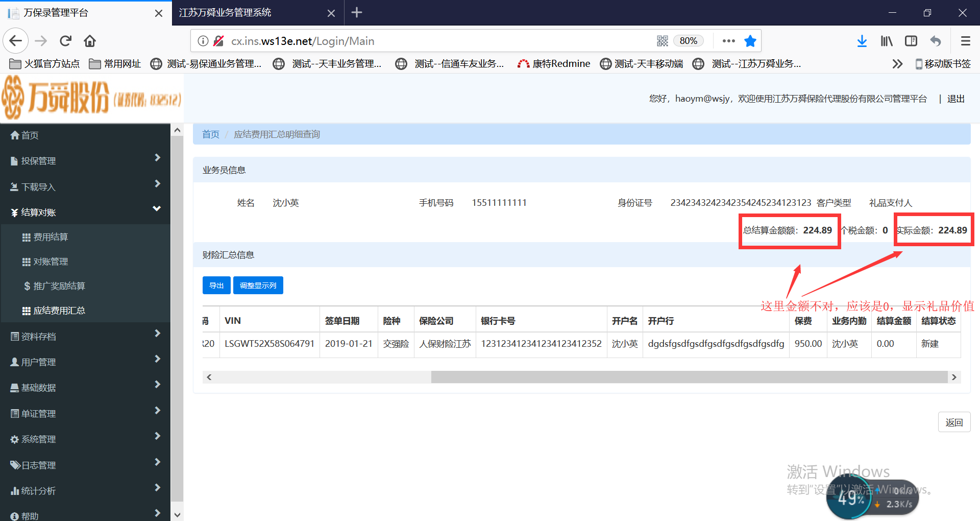Open a new browser tab
The width and height of the screenshot is (980, 521).
click(x=357, y=13)
